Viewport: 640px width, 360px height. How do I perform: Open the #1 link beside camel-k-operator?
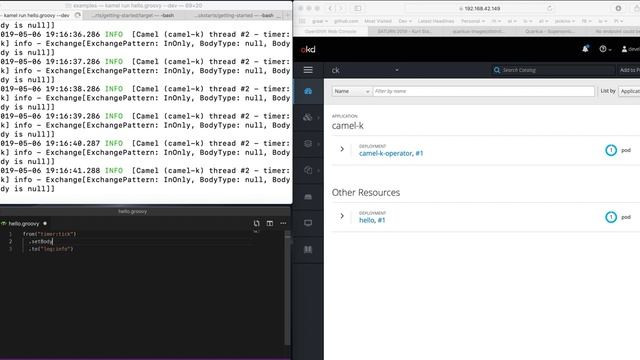[x=419, y=153]
